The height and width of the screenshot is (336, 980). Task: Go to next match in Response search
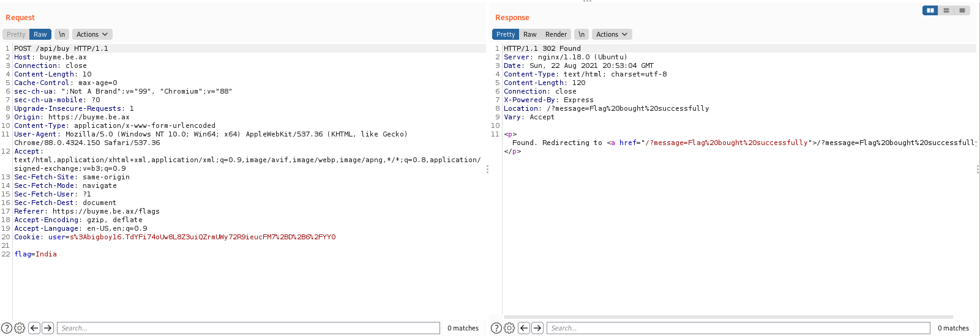(537, 328)
